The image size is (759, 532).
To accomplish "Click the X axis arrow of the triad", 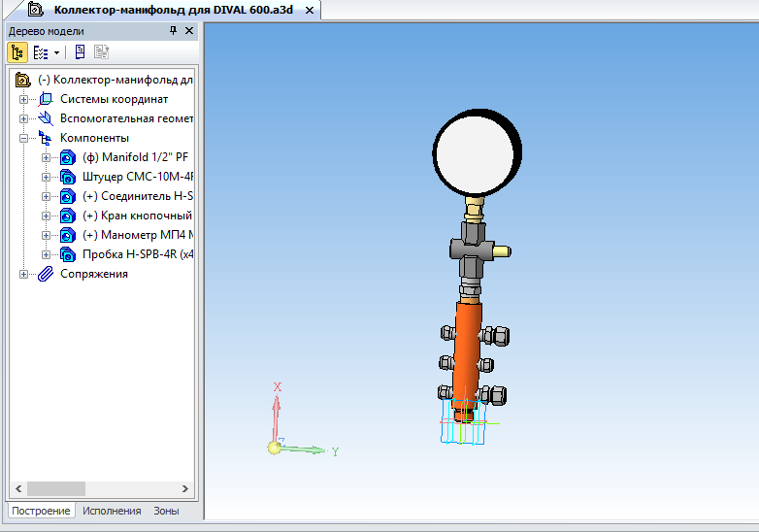I will 277,416.
